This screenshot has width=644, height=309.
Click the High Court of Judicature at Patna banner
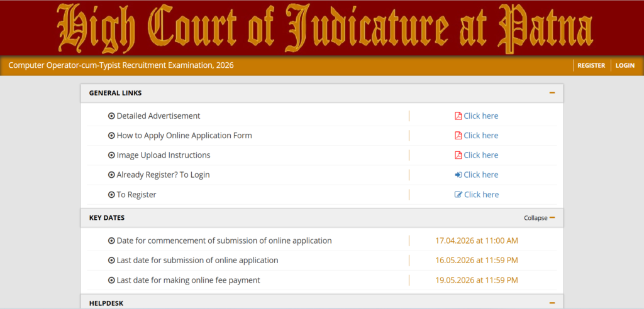pyautogui.click(x=322, y=28)
